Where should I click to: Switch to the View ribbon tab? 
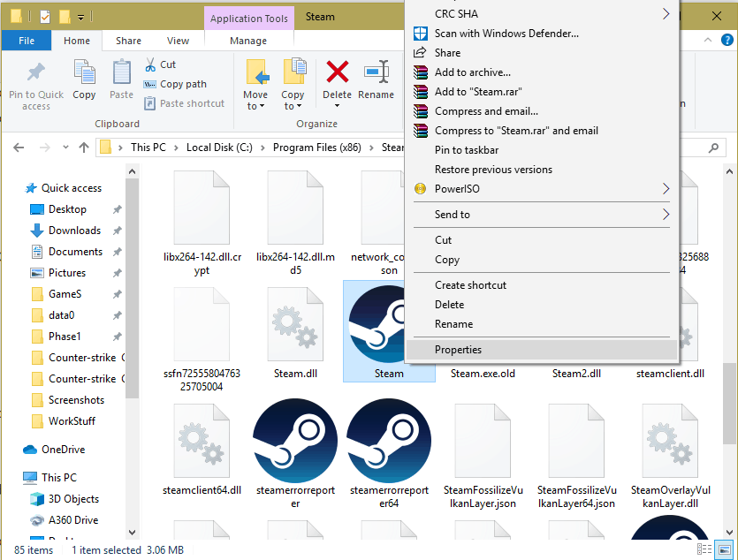[x=178, y=41]
